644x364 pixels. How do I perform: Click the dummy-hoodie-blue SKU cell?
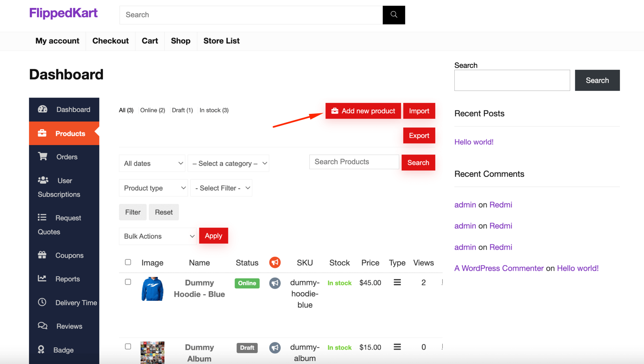pos(305,294)
